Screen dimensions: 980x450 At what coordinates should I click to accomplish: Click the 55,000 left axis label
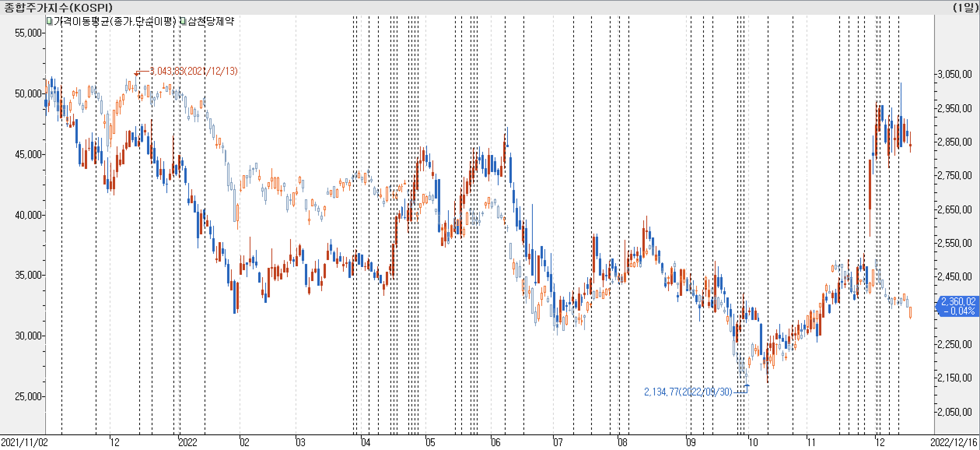click(x=28, y=33)
